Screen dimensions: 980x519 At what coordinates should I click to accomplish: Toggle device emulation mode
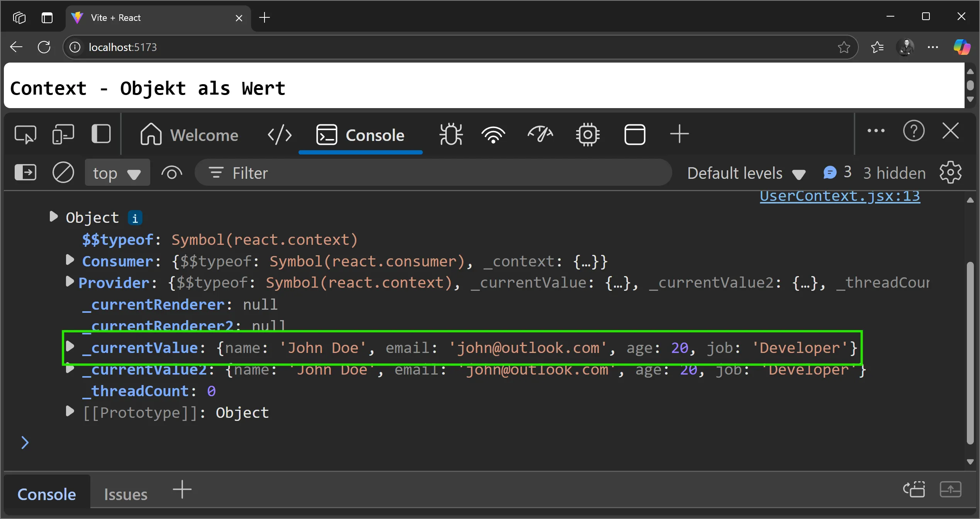point(63,135)
